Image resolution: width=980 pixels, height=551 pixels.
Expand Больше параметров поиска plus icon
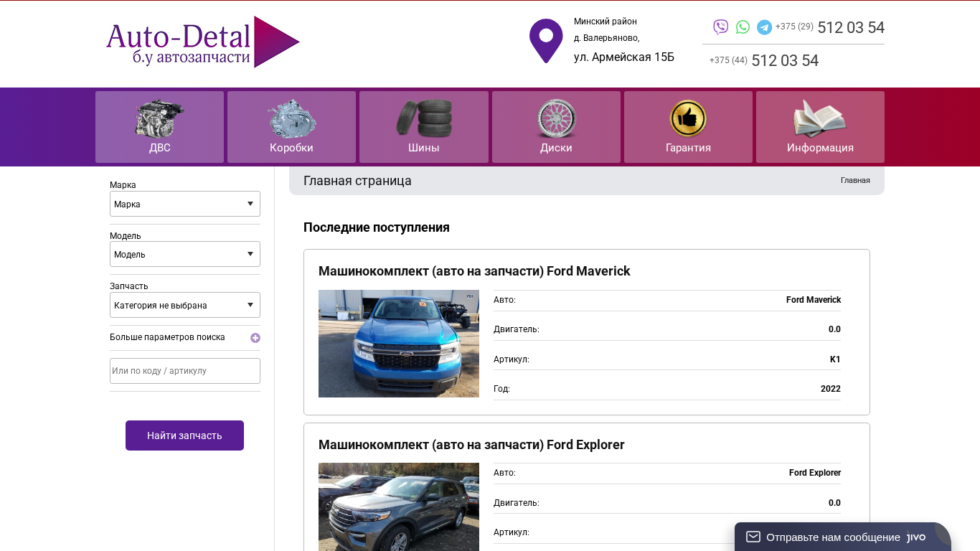pyautogui.click(x=255, y=338)
